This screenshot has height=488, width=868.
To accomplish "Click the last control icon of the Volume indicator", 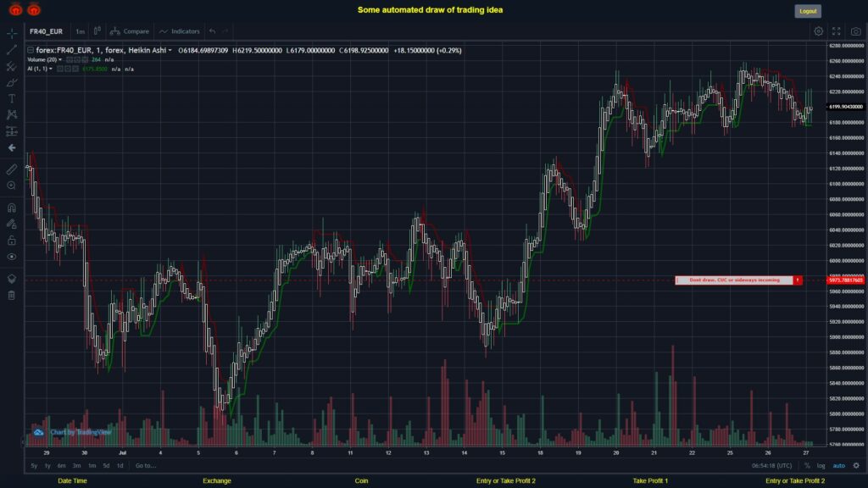I will coord(85,60).
